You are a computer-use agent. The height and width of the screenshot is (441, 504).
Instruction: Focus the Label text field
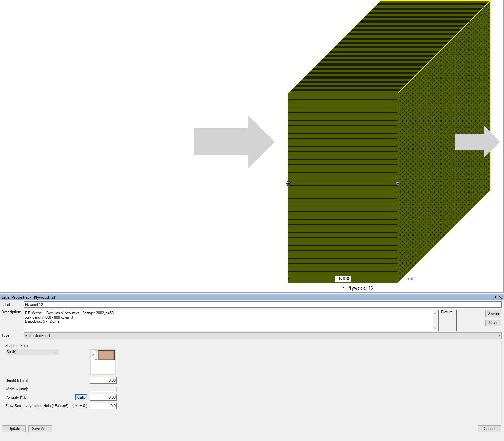[x=262, y=305]
